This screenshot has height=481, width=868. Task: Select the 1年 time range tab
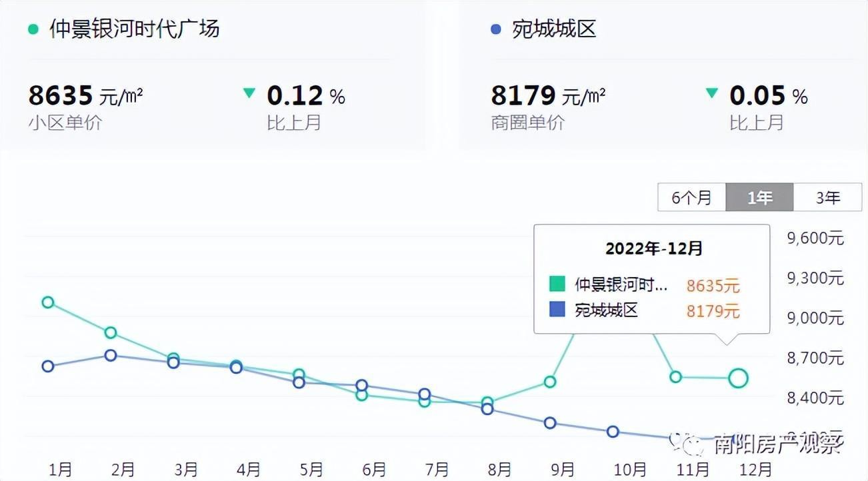click(759, 198)
